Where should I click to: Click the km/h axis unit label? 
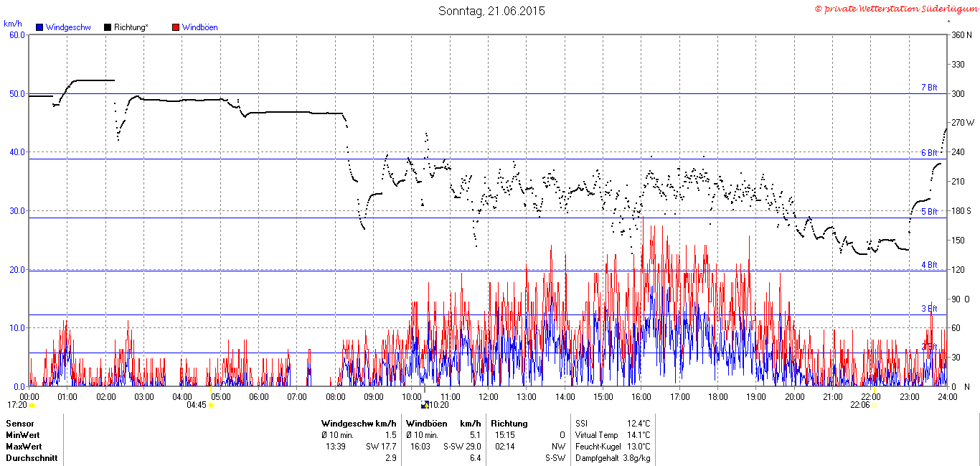12,24
